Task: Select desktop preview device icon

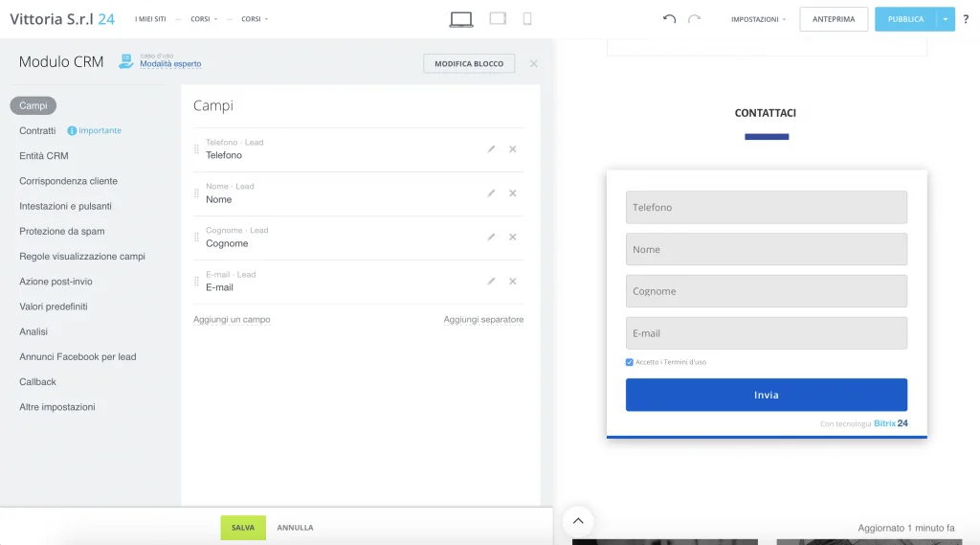Action: (461, 19)
